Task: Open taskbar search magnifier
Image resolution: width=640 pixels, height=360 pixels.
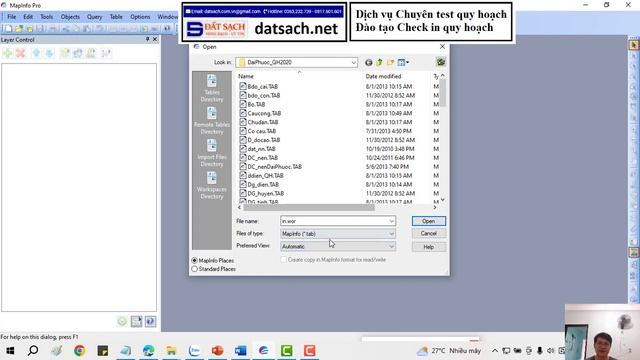Action: click(33, 351)
